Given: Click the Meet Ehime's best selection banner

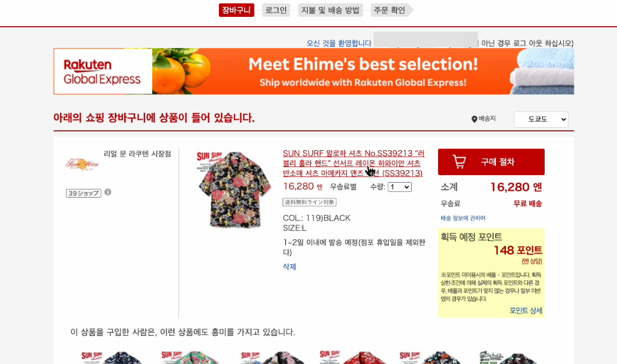Looking at the screenshot, I should point(363,72).
